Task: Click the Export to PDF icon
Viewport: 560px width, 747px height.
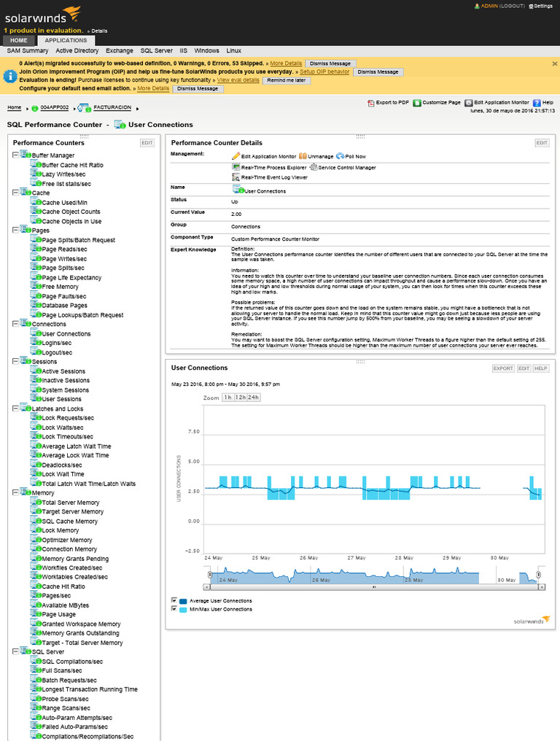Action: click(371, 104)
